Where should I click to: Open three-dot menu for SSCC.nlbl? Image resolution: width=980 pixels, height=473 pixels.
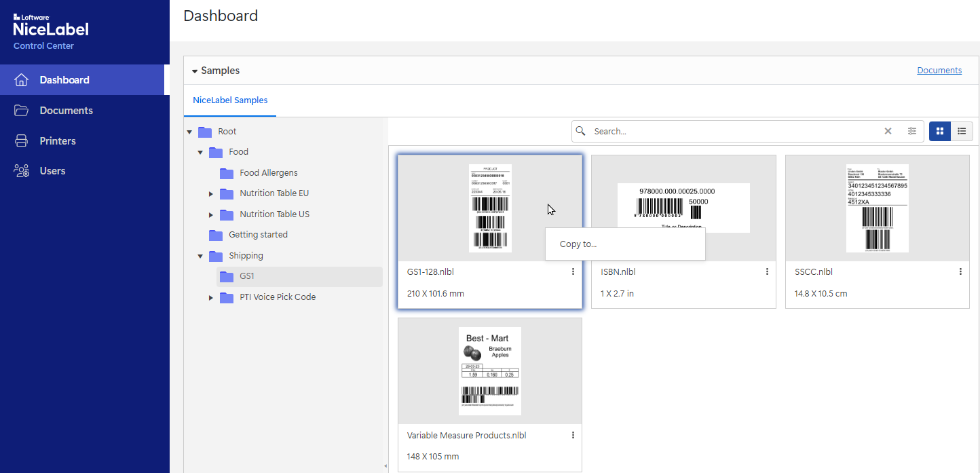click(960, 271)
